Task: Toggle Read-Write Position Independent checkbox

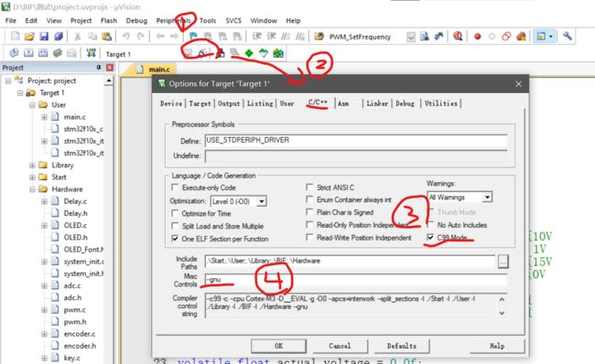Action: [309, 238]
